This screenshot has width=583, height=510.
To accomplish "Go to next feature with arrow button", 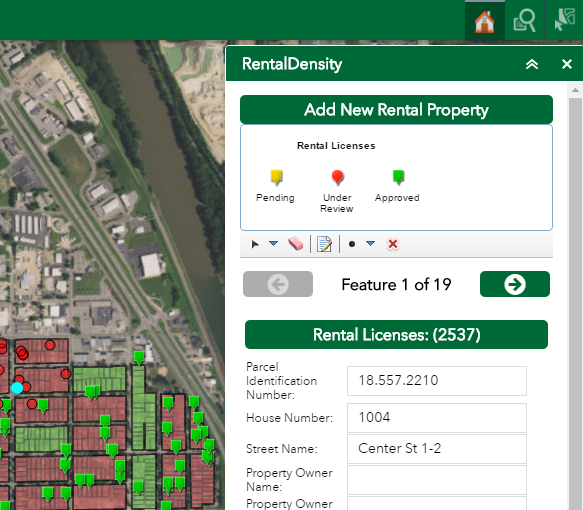I will pyautogui.click(x=515, y=284).
